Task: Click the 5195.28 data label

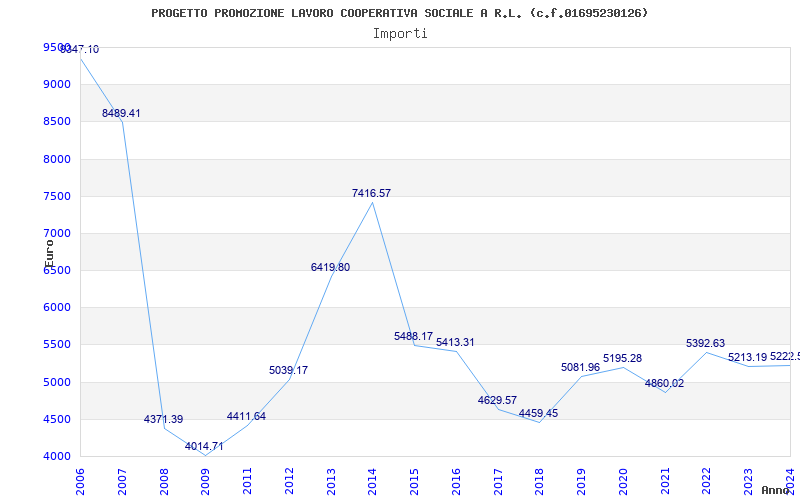Action: point(622,359)
